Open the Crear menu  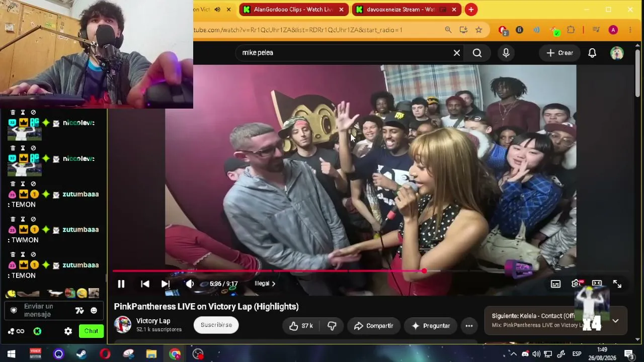tap(560, 53)
